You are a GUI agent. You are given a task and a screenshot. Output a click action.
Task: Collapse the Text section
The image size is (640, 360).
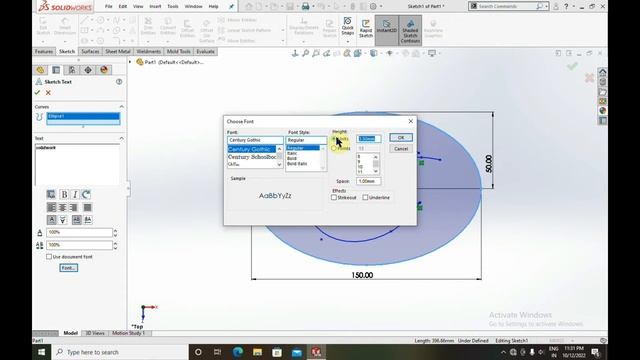point(121,138)
